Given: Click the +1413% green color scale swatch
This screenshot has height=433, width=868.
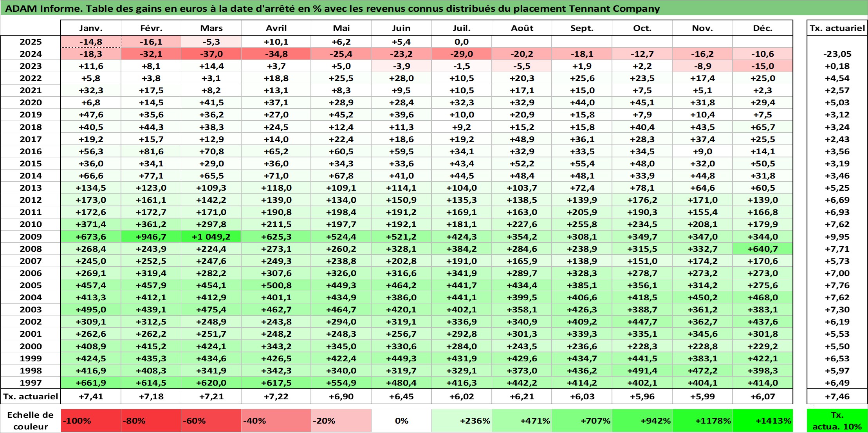Looking at the screenshot, I should pos(763,421).
